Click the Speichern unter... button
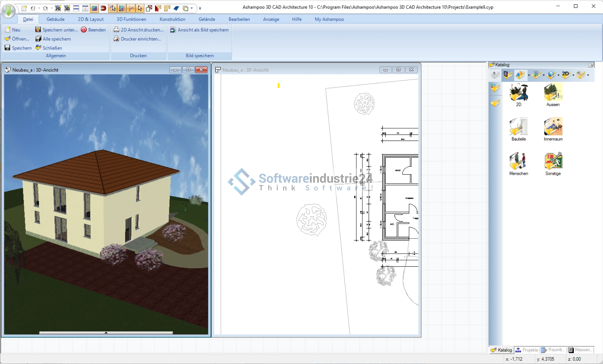 click(x=56, y=30)
